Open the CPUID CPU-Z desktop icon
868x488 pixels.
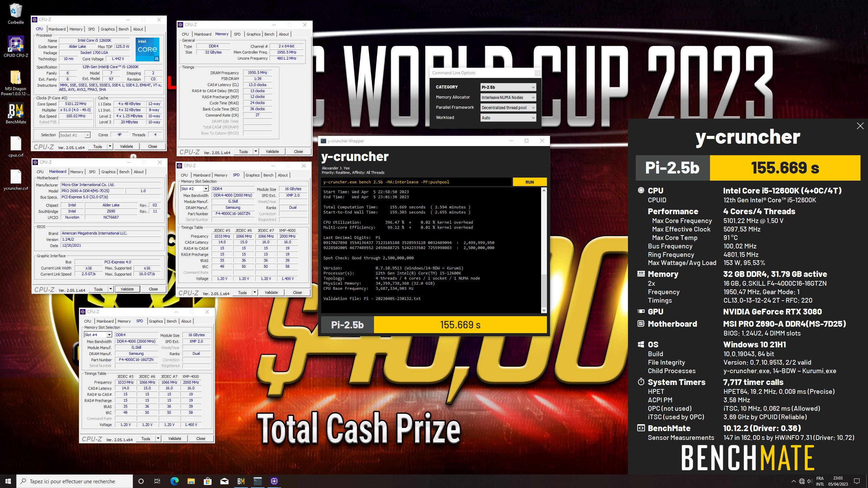pos(16,47)
